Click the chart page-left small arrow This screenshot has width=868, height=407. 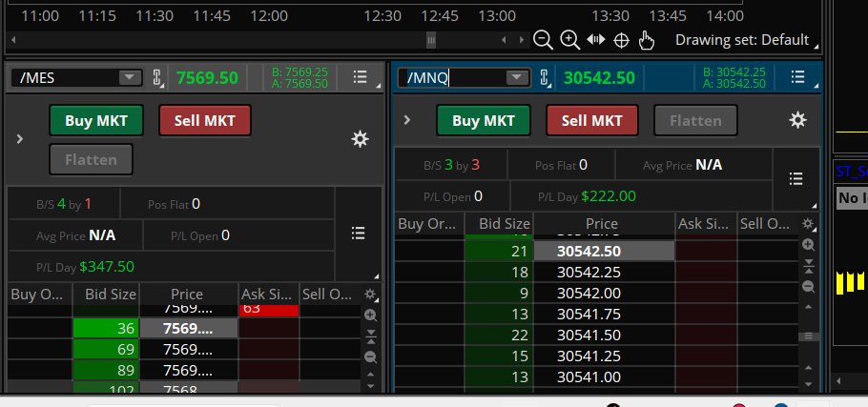click(504, 40)
